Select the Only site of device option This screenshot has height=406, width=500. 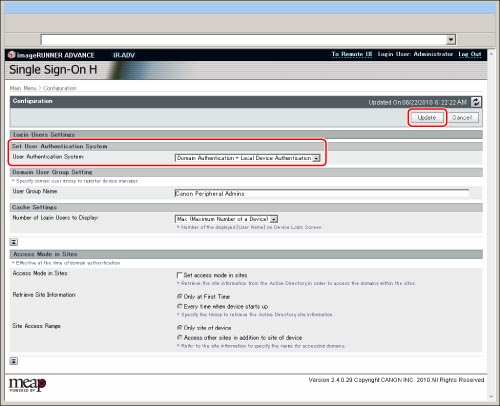click(180, 328)
